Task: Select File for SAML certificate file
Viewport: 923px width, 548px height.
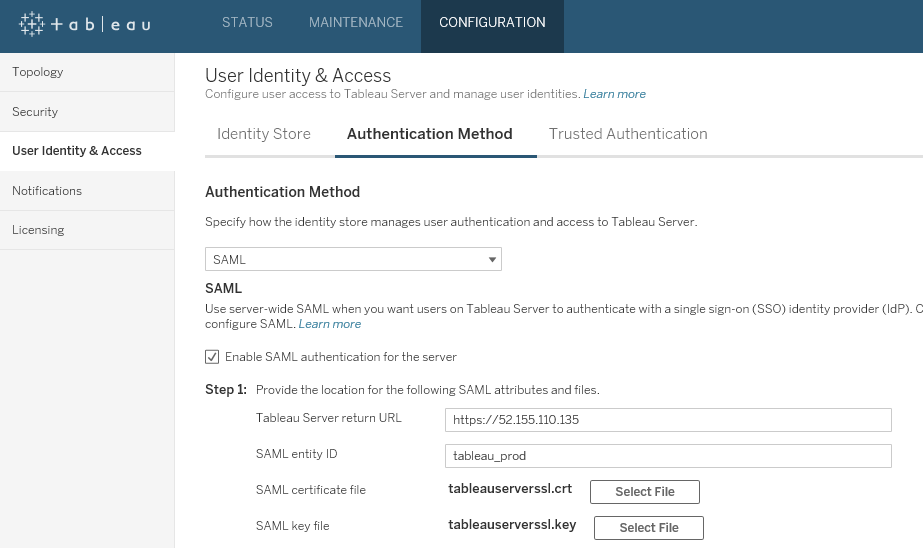Action: (x=645, y=492)
